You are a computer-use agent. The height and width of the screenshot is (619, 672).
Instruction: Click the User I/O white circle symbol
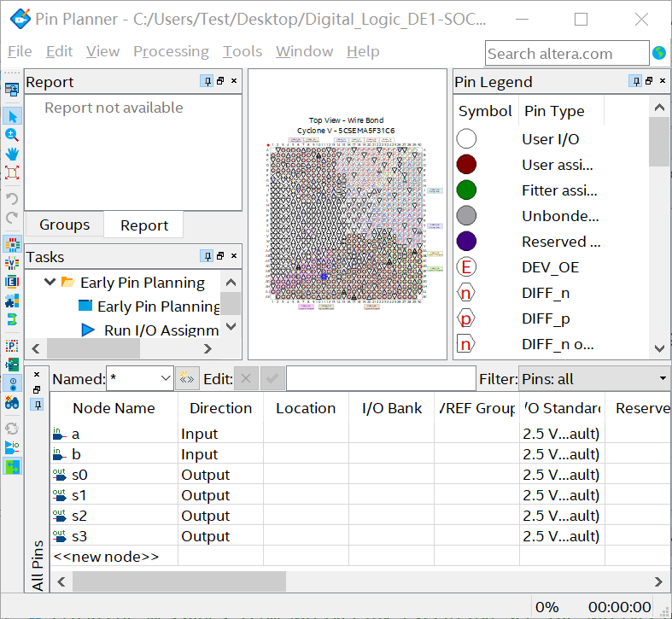(466, 139)
